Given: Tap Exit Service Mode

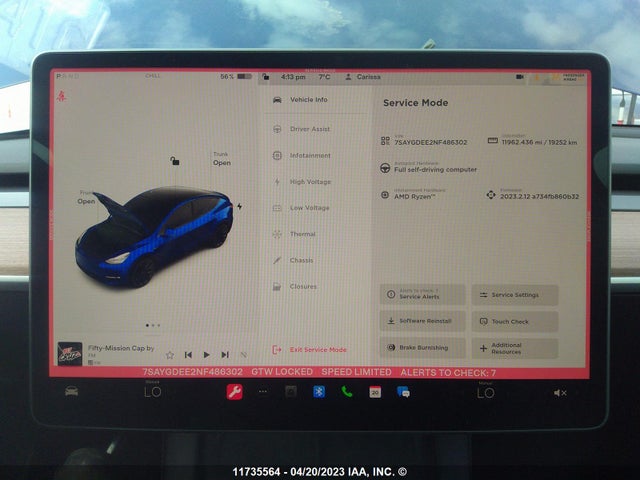Looking at the screenshot, I should (317, 349).
